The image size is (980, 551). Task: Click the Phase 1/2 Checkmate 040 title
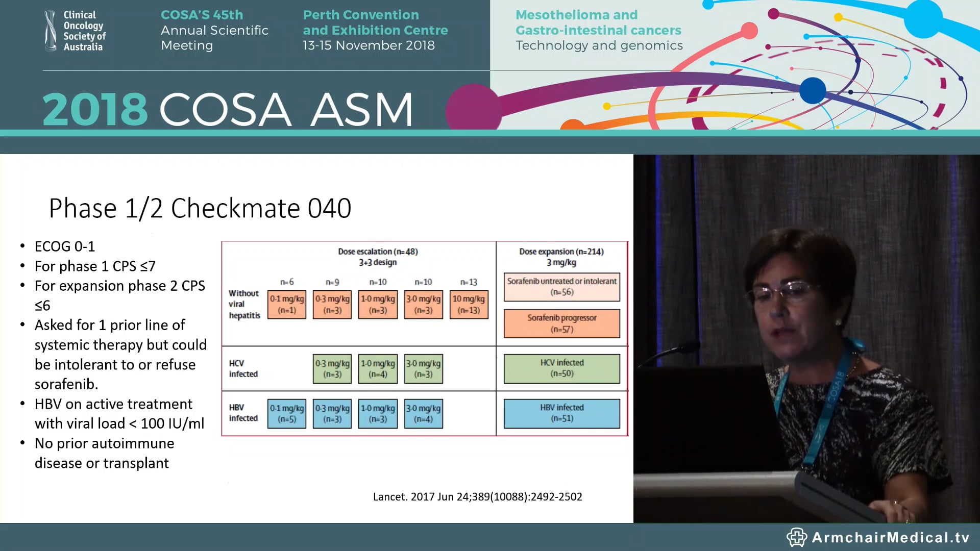(x=200, y=207)
